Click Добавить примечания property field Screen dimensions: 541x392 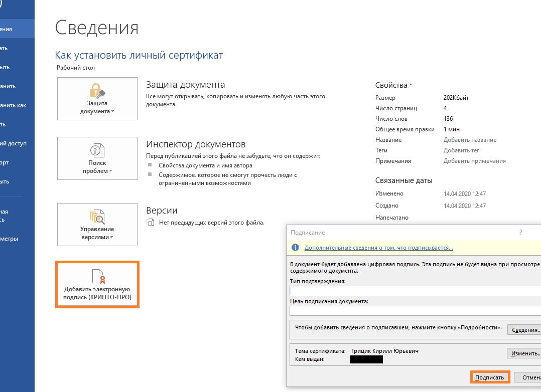click(474, 161)
